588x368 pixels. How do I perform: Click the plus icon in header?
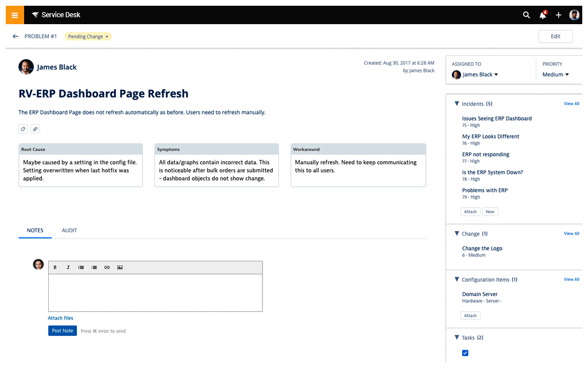pos(558,15)
